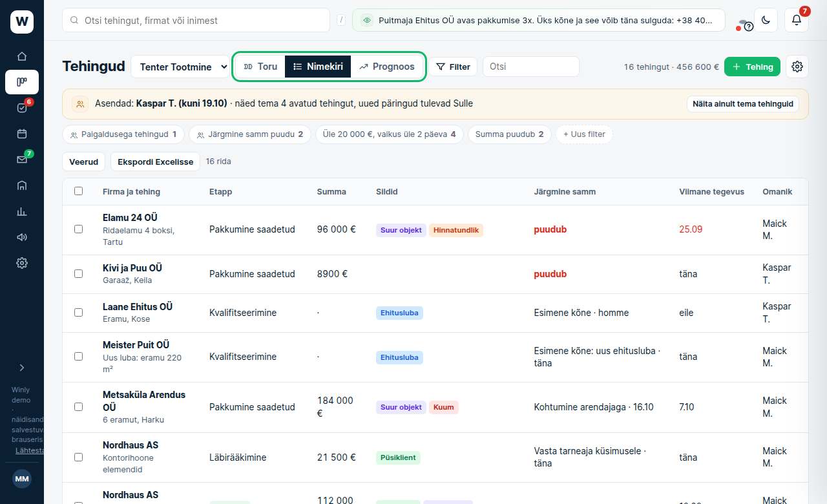
Task: Switch to Nimekiri view
Action: [x=318, y=67]
